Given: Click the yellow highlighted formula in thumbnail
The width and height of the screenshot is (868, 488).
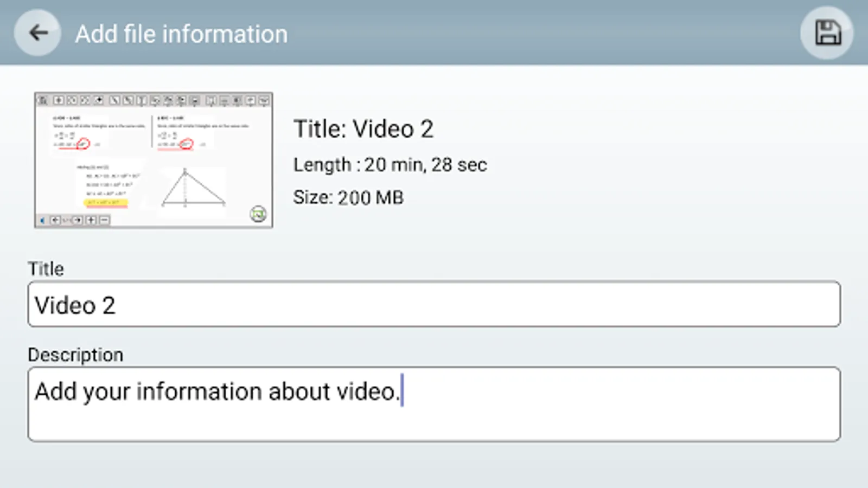Looking at the screenshot, I should click(x=106, y=203).
